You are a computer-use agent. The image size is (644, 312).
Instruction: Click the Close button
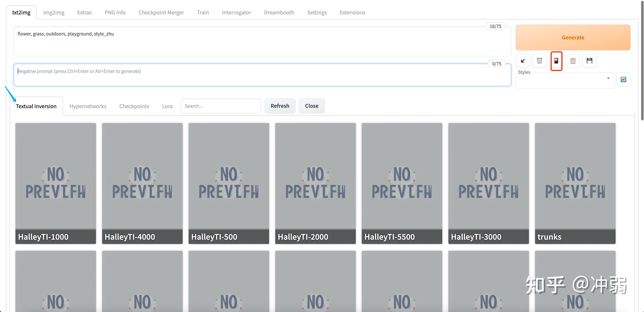coord(312,106)
